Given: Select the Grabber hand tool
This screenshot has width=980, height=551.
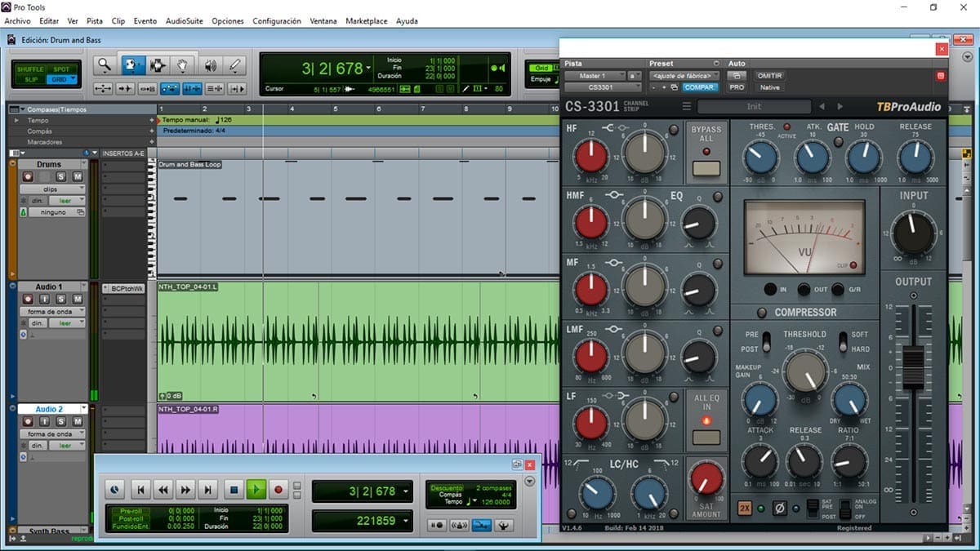Looking at the screenshot, I should 184,65.
